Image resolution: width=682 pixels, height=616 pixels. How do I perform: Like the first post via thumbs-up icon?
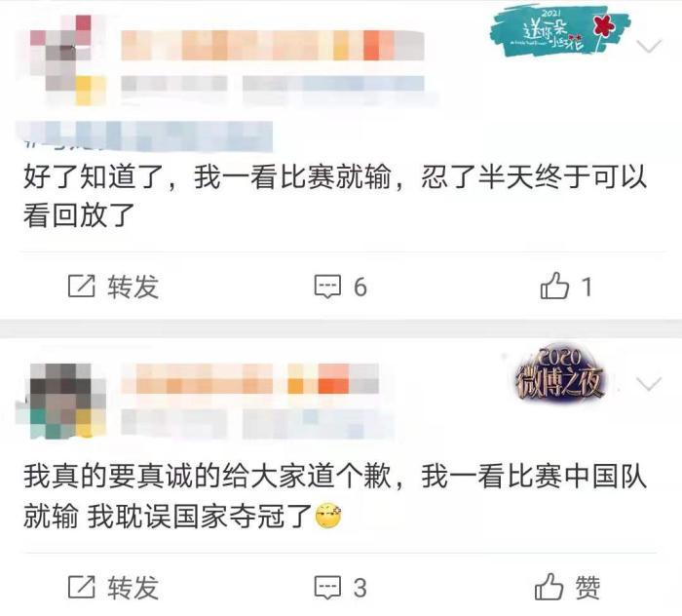[554, 286]
